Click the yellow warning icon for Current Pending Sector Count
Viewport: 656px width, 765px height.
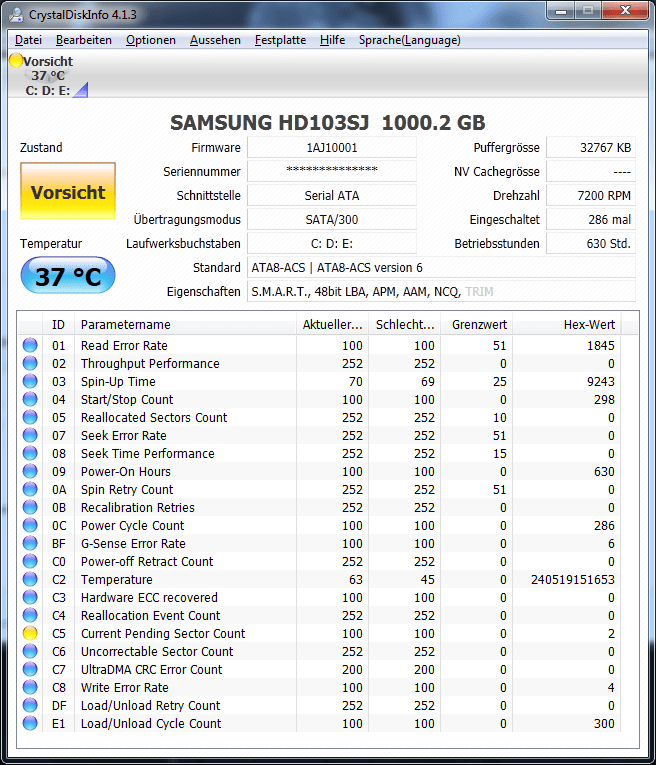[30, 633]
